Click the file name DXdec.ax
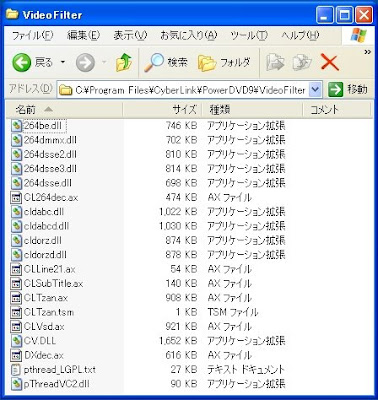The width and height of the screenshot is (378, 400). click(x=44, y=355)
